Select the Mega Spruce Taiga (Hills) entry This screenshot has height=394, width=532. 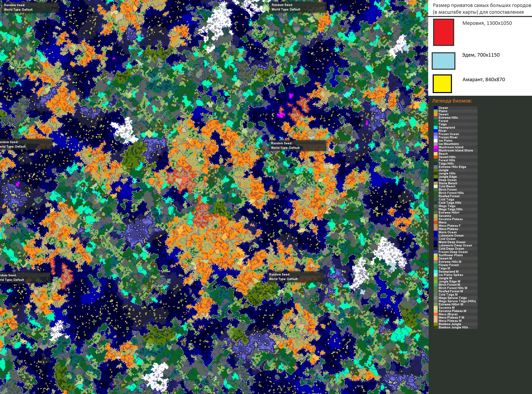pos(457,301)
